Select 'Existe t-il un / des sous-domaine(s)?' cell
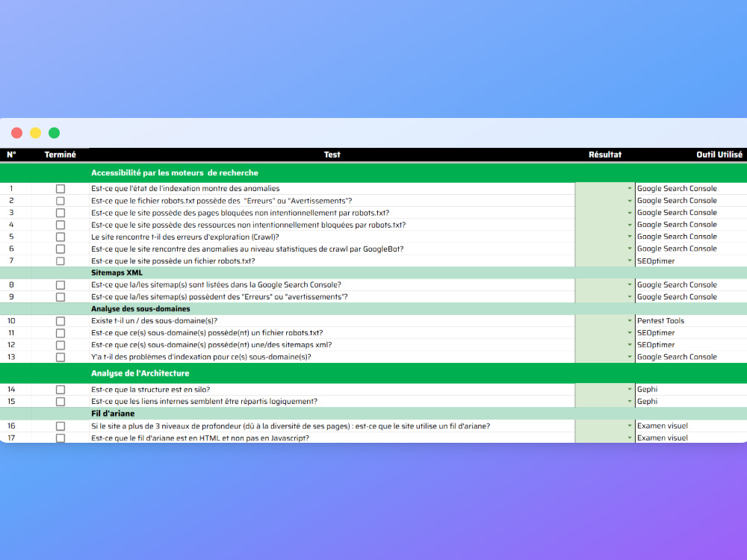 click(332, 321)
